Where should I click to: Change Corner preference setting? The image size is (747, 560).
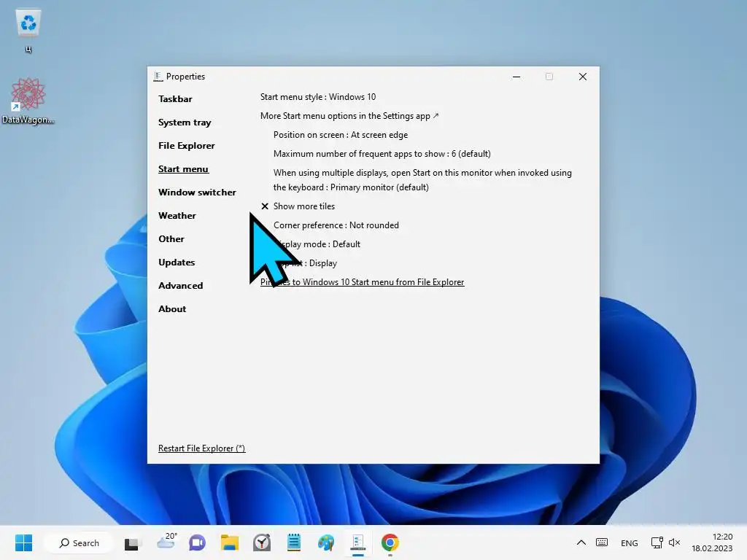point(336,225)
